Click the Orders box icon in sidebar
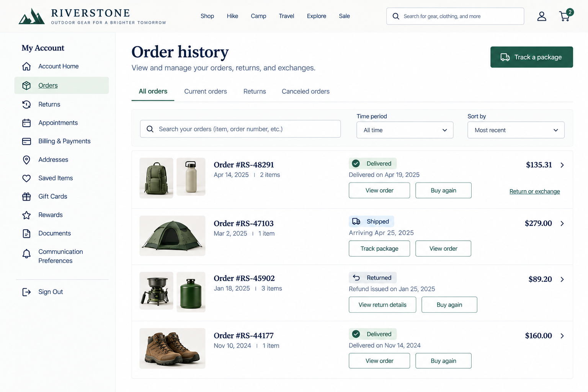 pyautogui.click(x=26, y=85)
